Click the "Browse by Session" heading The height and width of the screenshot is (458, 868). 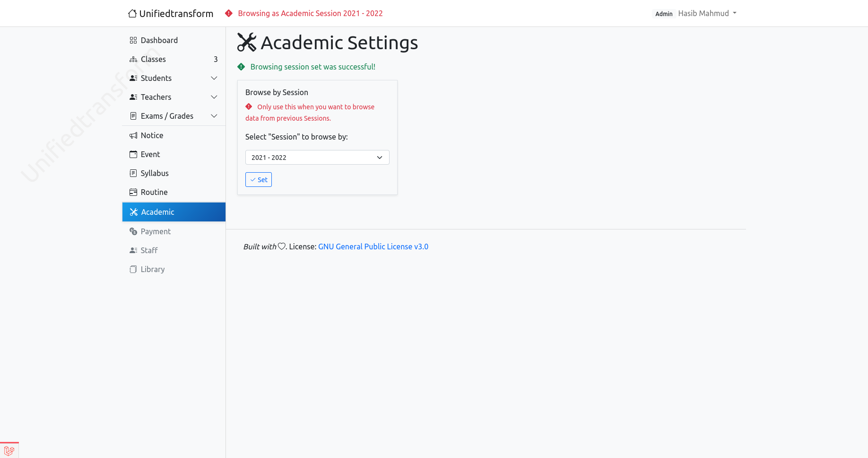(x=277, y=92)
